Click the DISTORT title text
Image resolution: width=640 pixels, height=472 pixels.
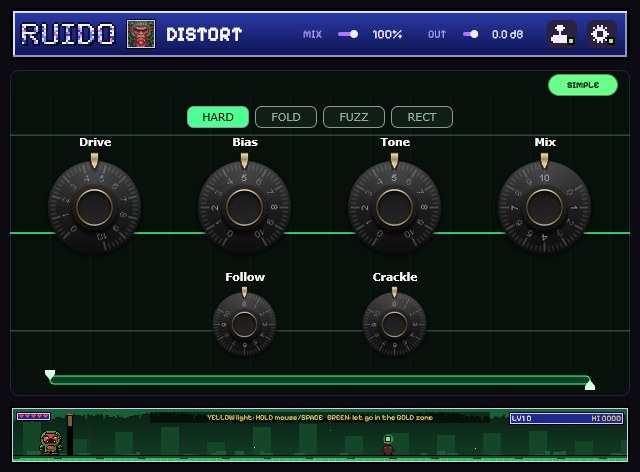204,34
